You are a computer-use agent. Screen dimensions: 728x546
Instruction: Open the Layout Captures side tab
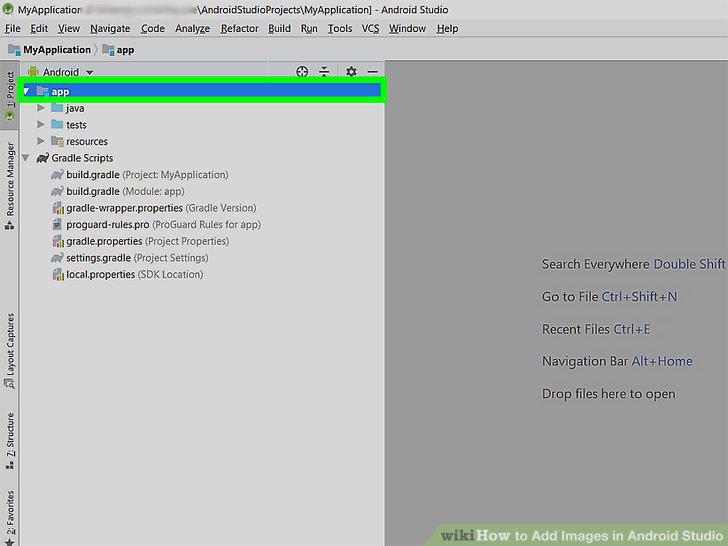[x=9, y=351]
